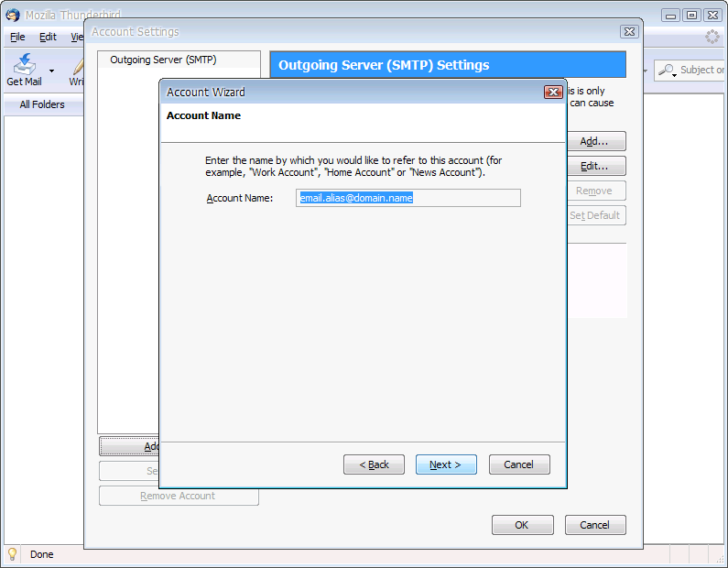Close the Account Settings window
Screen dimensions: 728x568
pyautogui.click(x=628, y=31)
